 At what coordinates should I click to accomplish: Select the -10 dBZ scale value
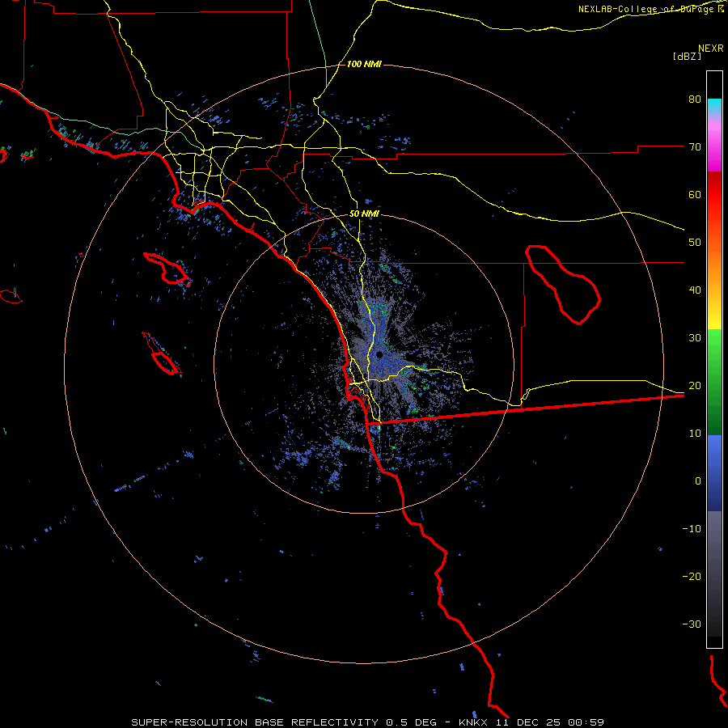click(692, 529)
